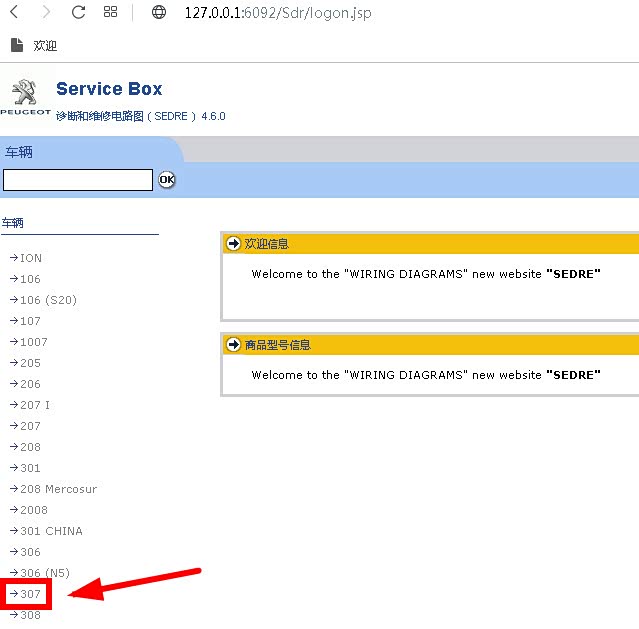Switch to the 欢迎 browser tab
Screen dimensions: 639x629
(x=45, y=45)
